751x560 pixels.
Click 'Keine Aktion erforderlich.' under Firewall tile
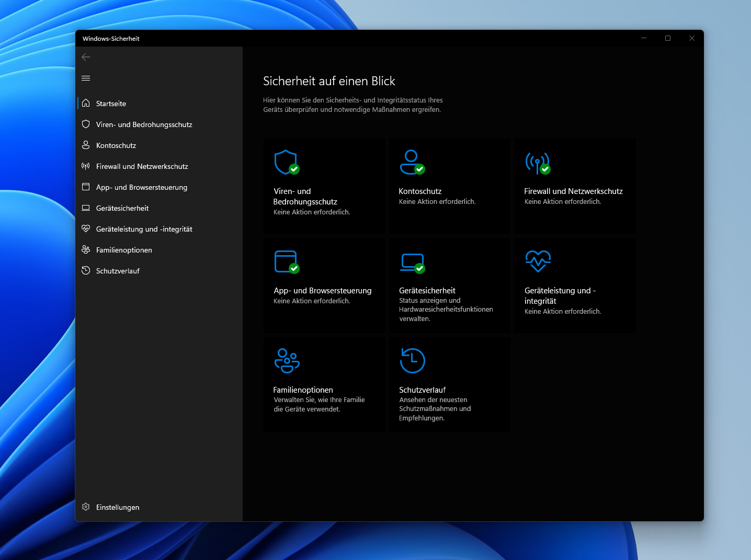(x=563, y=202)
